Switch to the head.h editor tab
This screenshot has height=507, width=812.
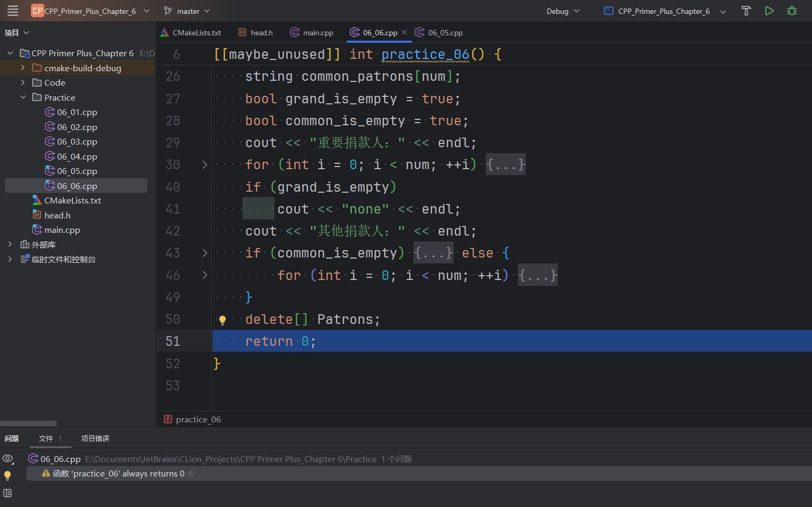255,33
